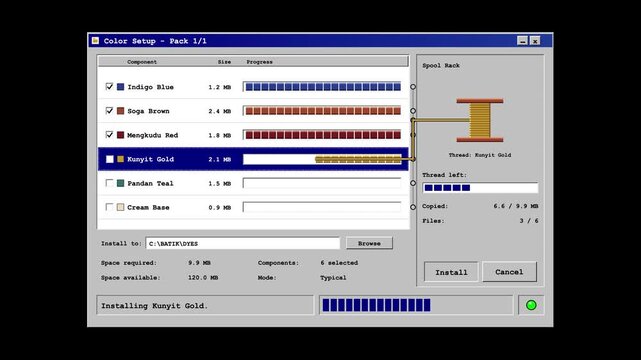Check the Kunyit Gold checkbox

point(109,159)
